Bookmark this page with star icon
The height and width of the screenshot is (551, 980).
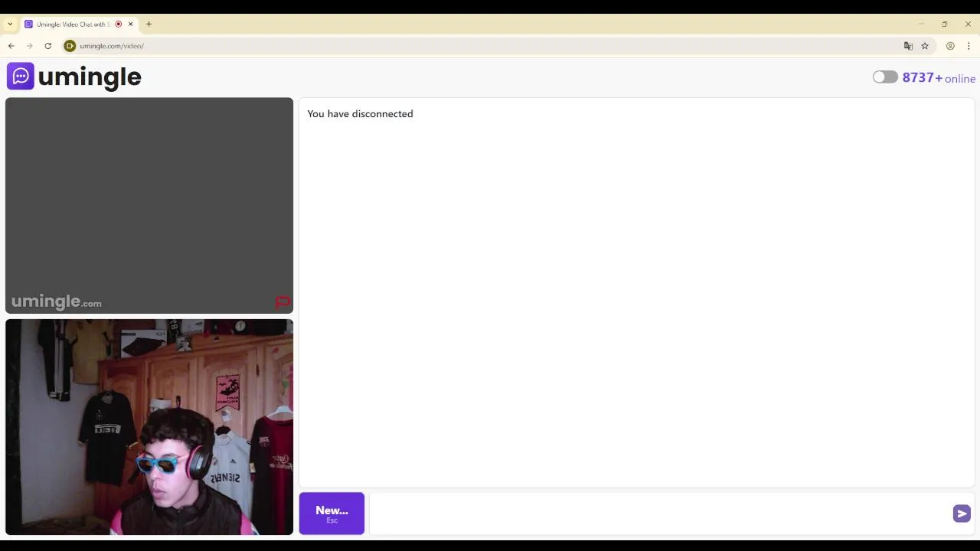pyautogui.click(x=925, y=46)
